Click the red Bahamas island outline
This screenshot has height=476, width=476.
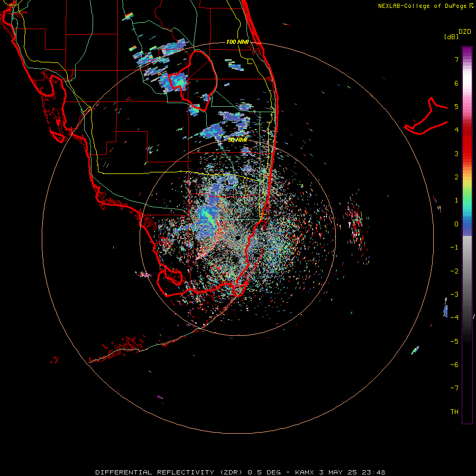tap(426, 117)
